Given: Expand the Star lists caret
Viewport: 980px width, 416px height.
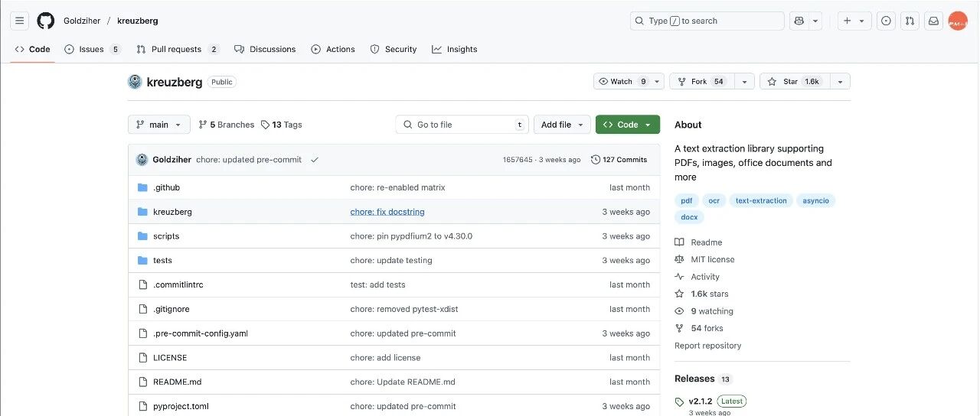Looking at the screenshot, I should (840, 81).
